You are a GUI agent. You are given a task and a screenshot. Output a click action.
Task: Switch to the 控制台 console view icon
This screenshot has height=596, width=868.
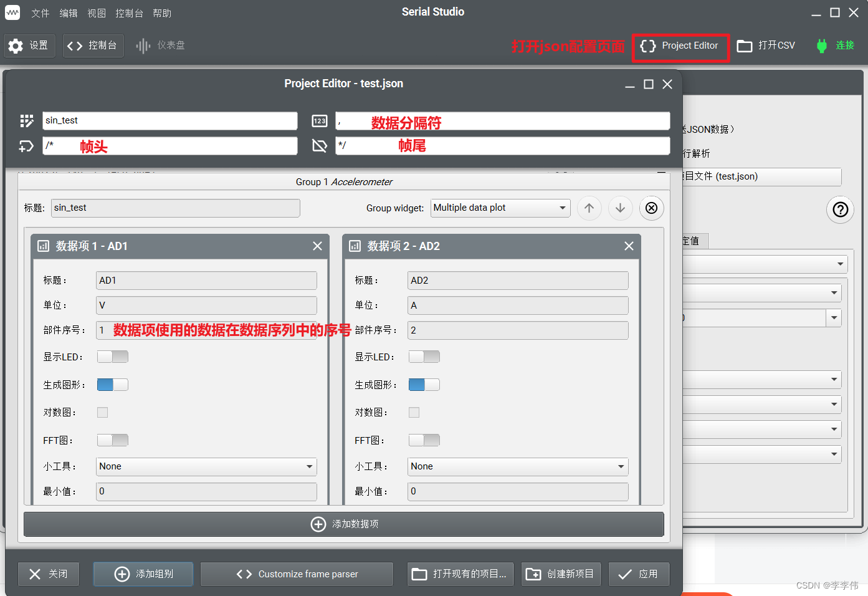(x=93, y=45)
